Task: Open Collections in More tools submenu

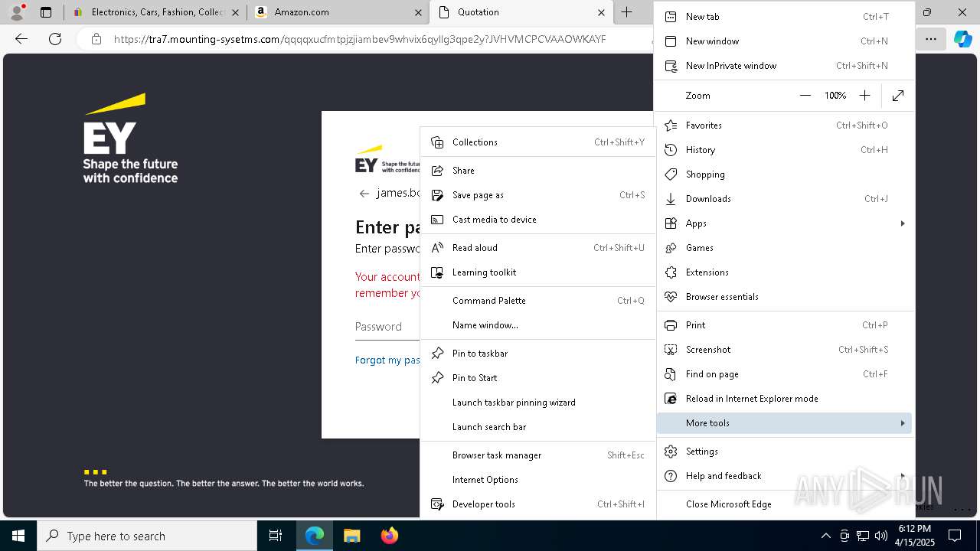Action: (538, 142)
